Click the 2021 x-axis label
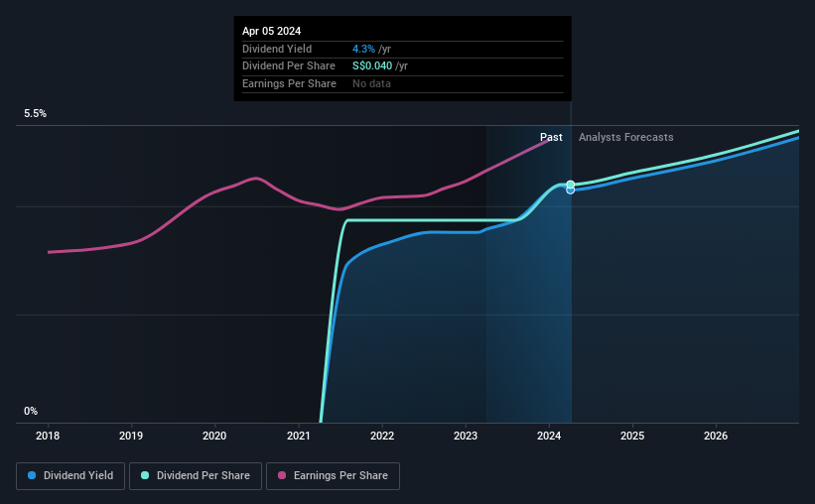The width and height of the screenshot is (815, 504). [299, 436]
